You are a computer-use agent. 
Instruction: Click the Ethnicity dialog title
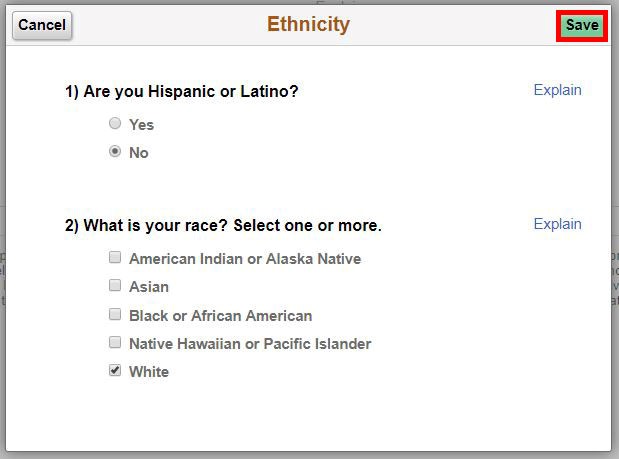(x=308, y=25)
